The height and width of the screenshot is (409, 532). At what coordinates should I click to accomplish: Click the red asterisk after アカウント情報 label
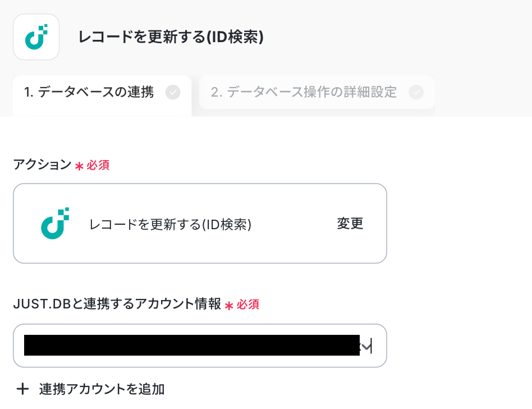[229, 305]
